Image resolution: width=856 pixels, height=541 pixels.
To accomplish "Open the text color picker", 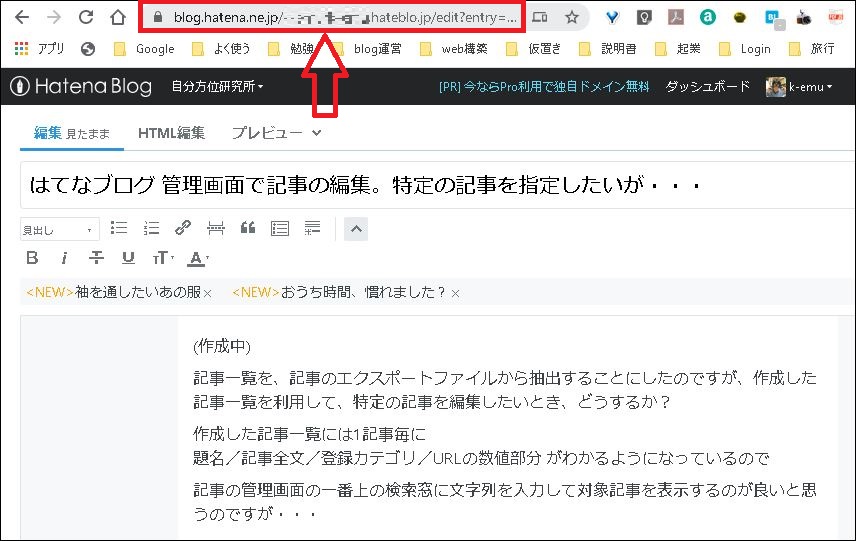I will click(198, 258).
